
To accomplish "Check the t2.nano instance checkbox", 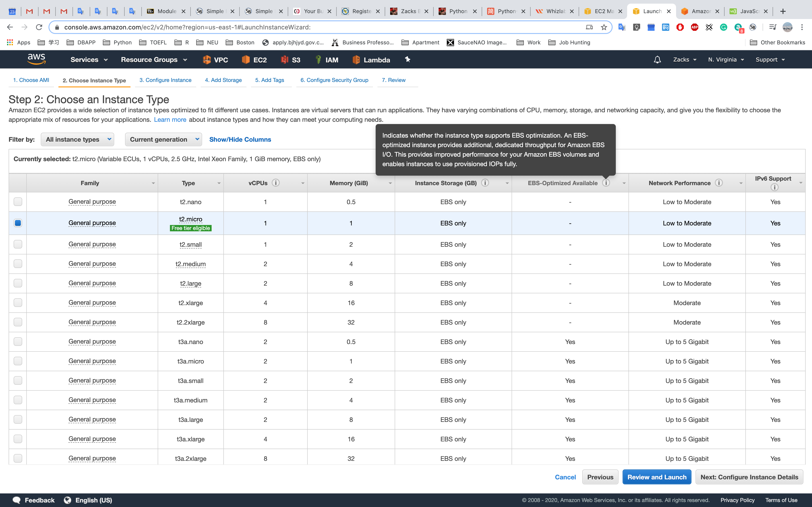I will click(18, 201).
